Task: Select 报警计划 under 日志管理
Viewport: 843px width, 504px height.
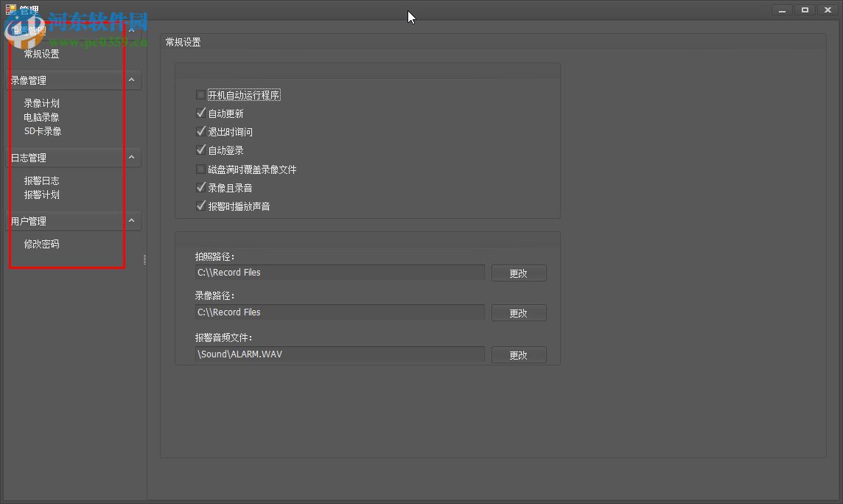Action: (42, 195)
